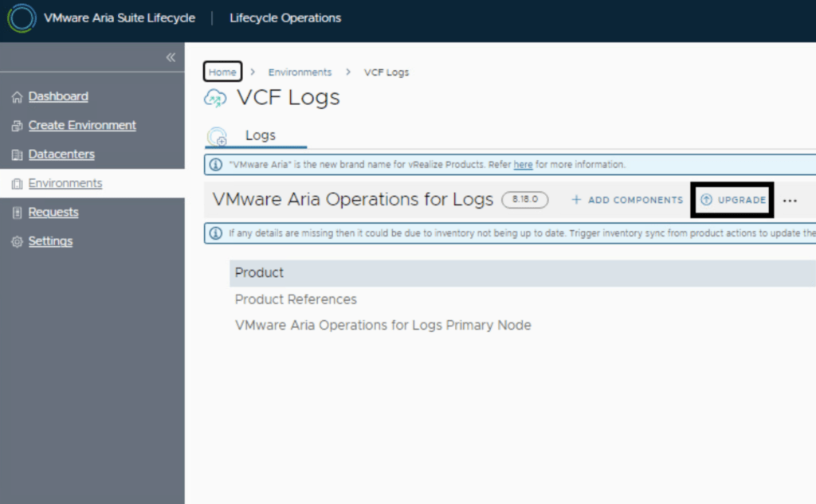Click the Create Environment icon
This screenshot has height=504, width=816.
pyautogui.click(x=17, y=126)
